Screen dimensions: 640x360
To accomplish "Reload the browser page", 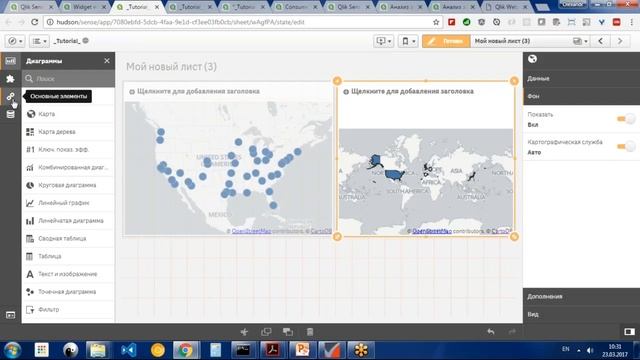I will point(35,22).
